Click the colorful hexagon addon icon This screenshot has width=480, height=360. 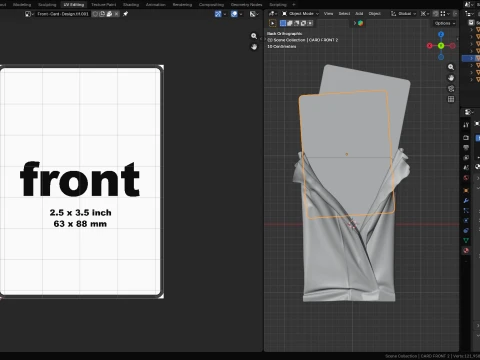coord(361,23)
